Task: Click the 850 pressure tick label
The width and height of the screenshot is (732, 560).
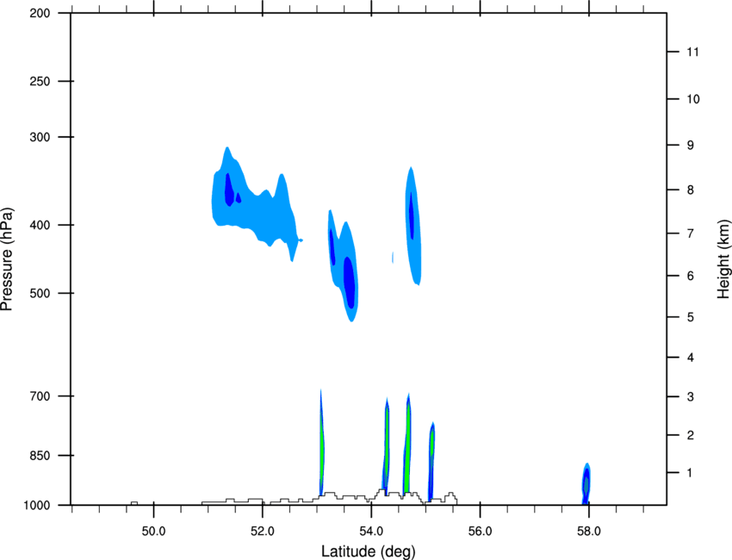Action: click(40, 456)
